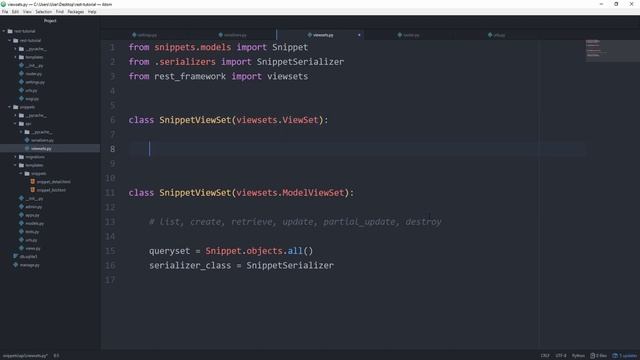Expand __pycache__ chevron inside api folder
This screenshot has width=640, height=360.
(x=21, y=132)
